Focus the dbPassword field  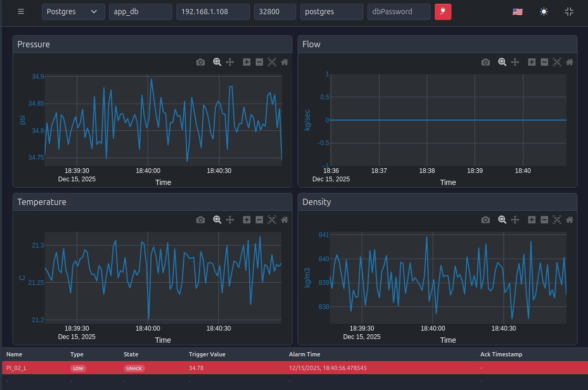pyautogui.click(x=398, y=12)
